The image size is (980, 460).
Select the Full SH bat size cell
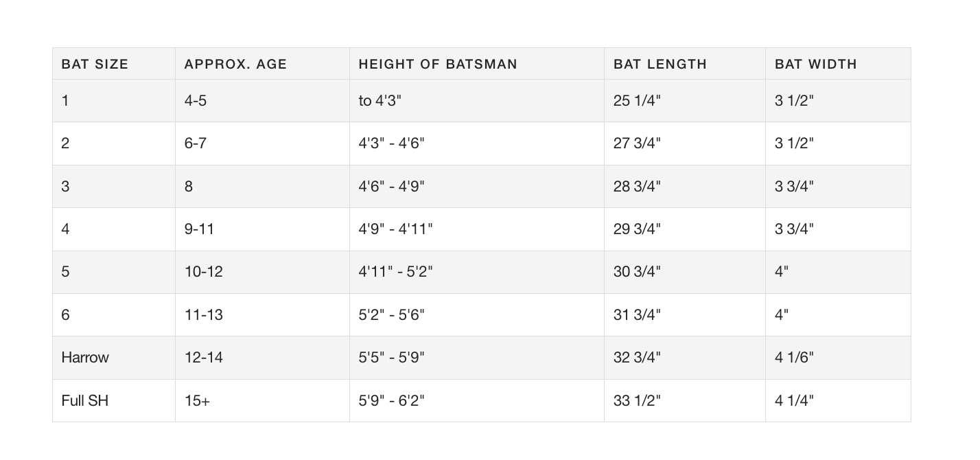pyautogui.click(x=114, y=401)
